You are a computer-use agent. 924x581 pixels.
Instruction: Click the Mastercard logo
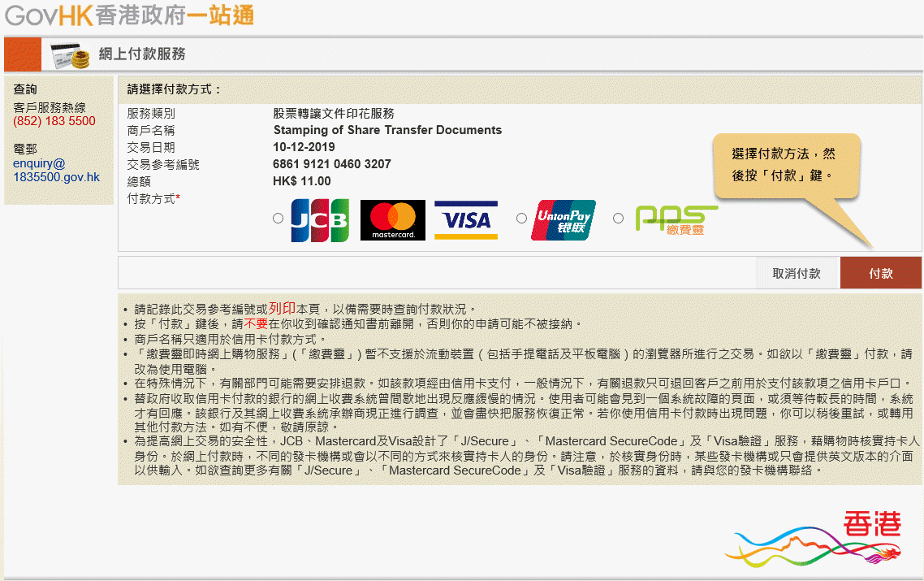coord(392,220)
